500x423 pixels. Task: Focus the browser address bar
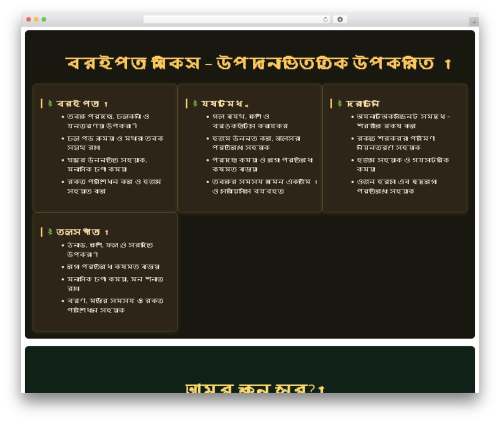[x=237, y=19]
